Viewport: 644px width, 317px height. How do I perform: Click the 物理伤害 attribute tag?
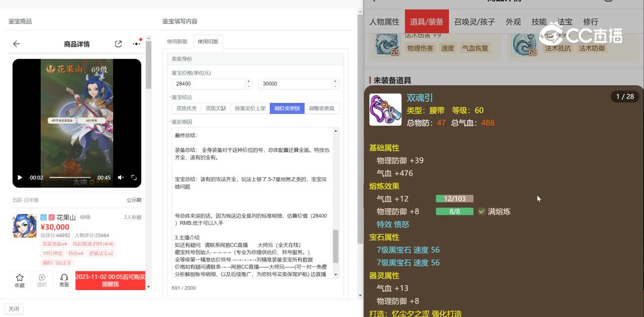tap(420, 48)
